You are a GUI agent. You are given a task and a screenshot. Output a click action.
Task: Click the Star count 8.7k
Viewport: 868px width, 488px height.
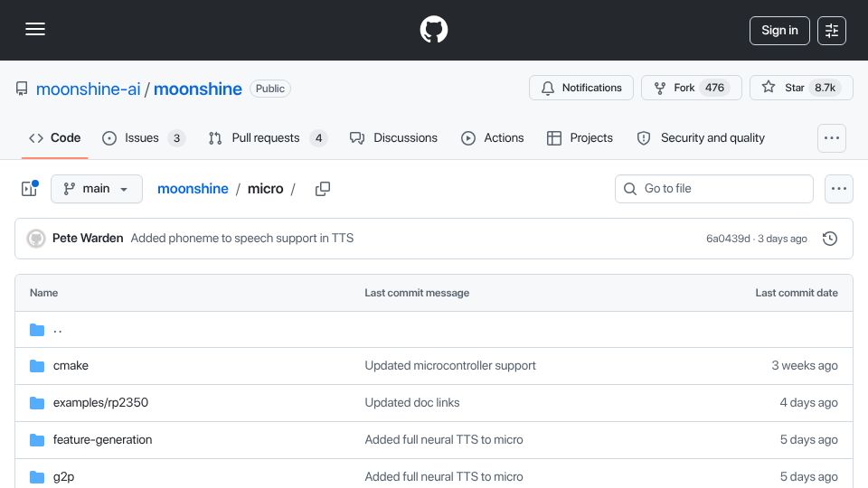[825, 88]
